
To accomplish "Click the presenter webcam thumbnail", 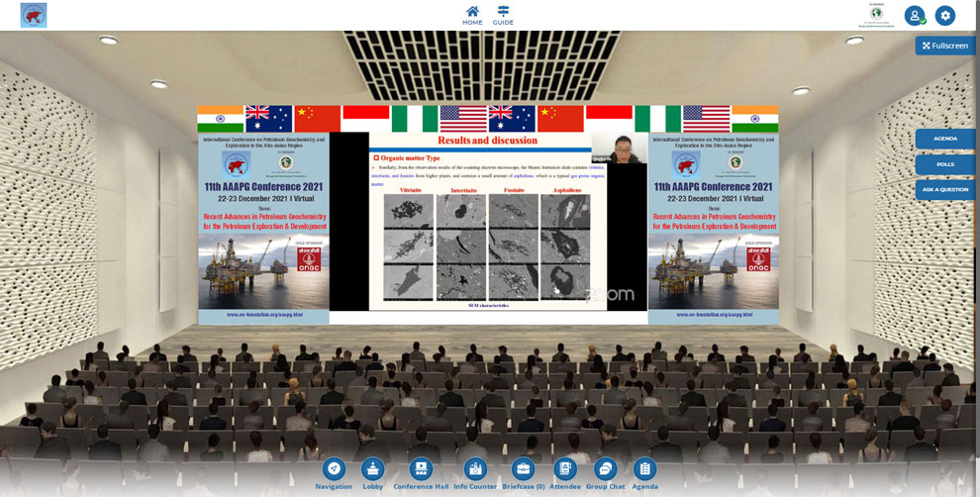I will click(x=619, y=149).
